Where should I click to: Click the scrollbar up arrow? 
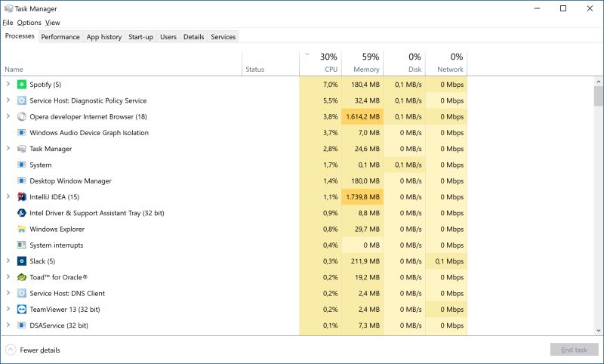(598, 82)
